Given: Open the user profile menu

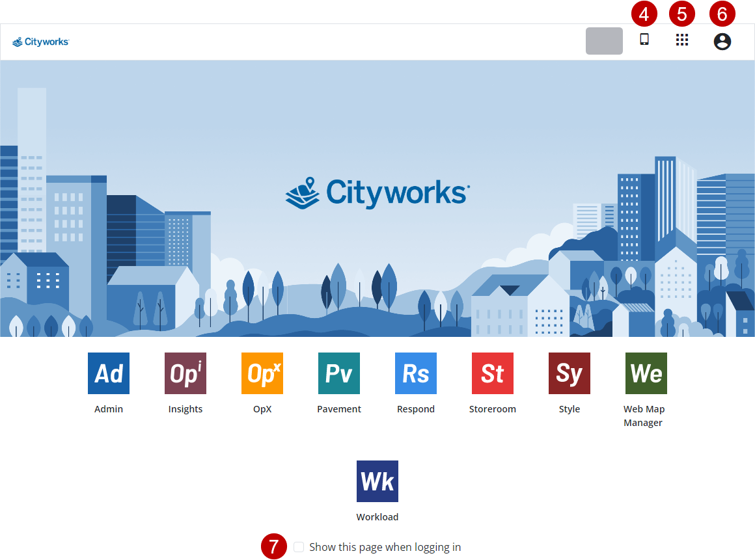Looking at the screenshot, I should [722, 42].
